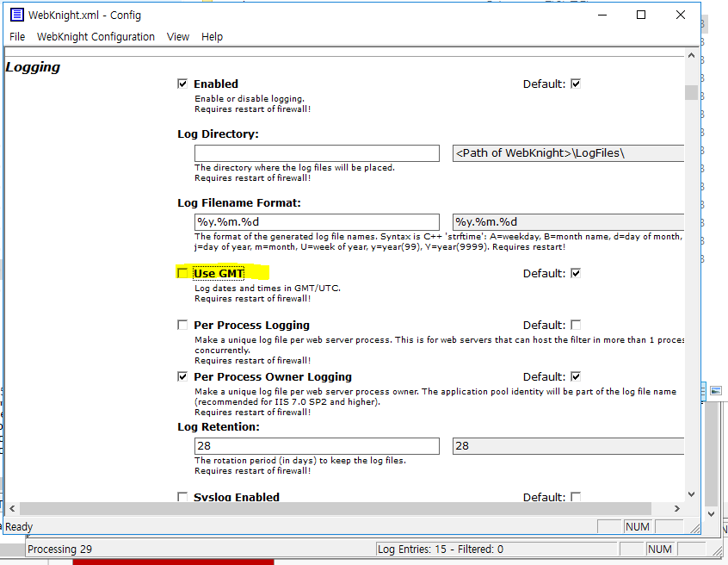Open the Help menu

212,37
